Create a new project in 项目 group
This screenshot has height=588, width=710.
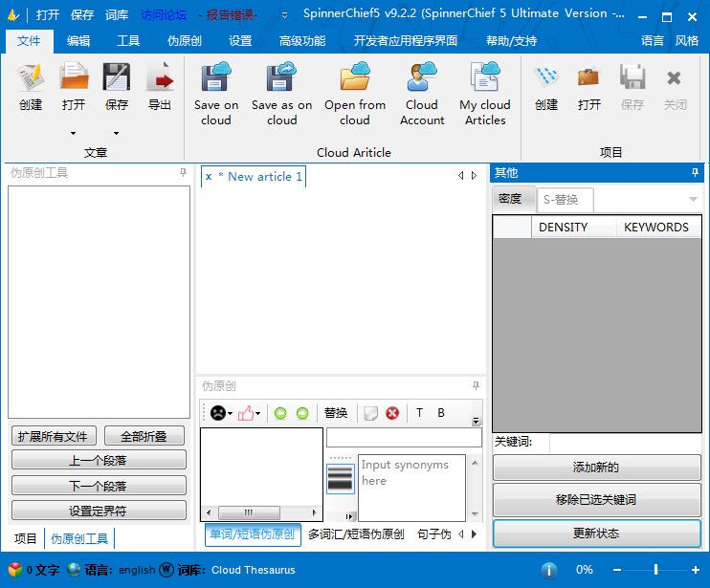[546, 76]
